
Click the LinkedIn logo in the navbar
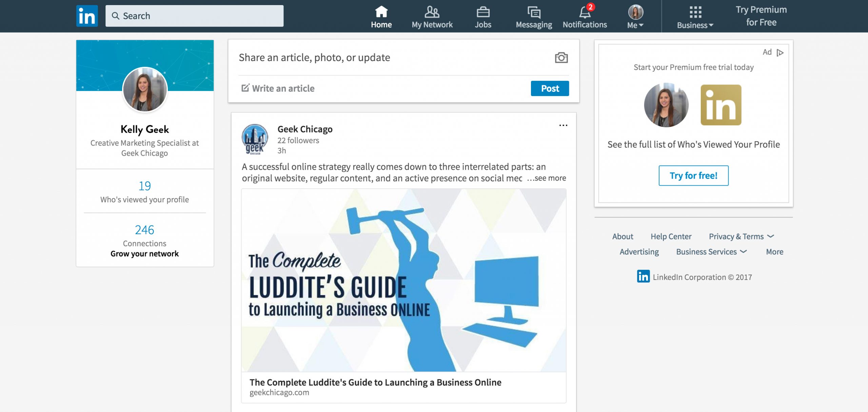(87, 16)
